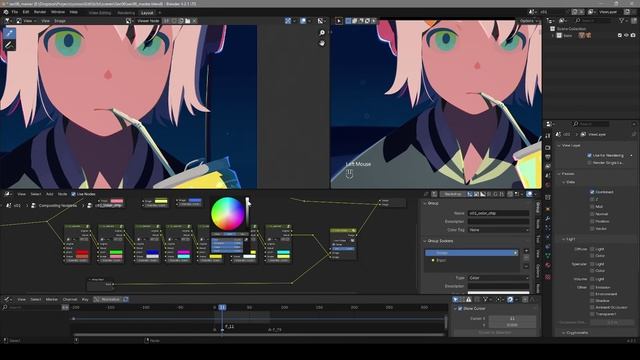Viewport: 640px width, 360px height.
Task: Enable the Mist pass checkbox
Action: [x=592, y=207]
